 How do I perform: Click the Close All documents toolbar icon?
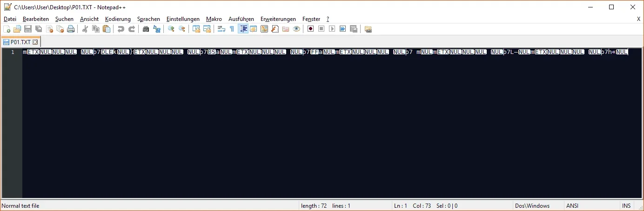60,29
